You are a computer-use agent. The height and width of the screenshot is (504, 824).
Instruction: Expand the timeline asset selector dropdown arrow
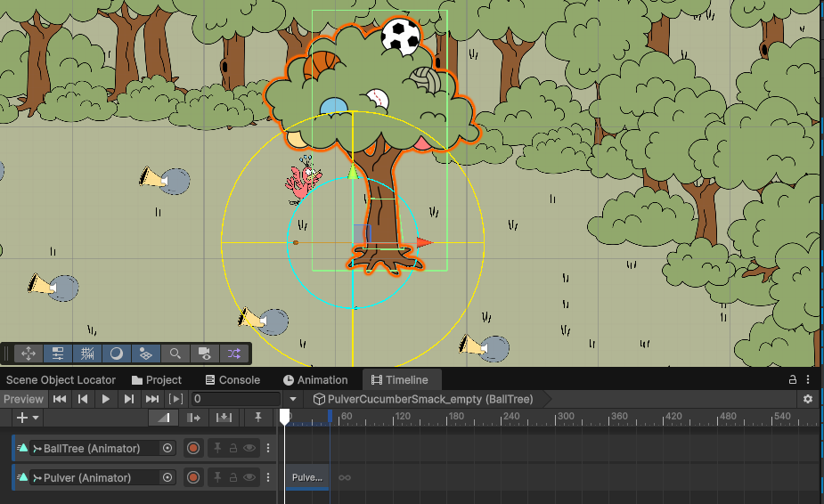(293, 399)
